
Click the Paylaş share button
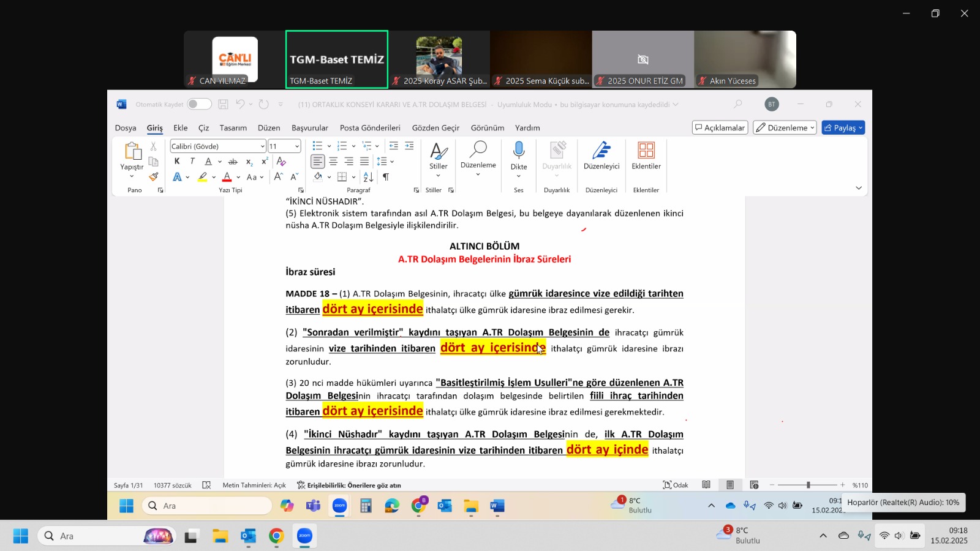pyautogui.click(x=843, y=127)
